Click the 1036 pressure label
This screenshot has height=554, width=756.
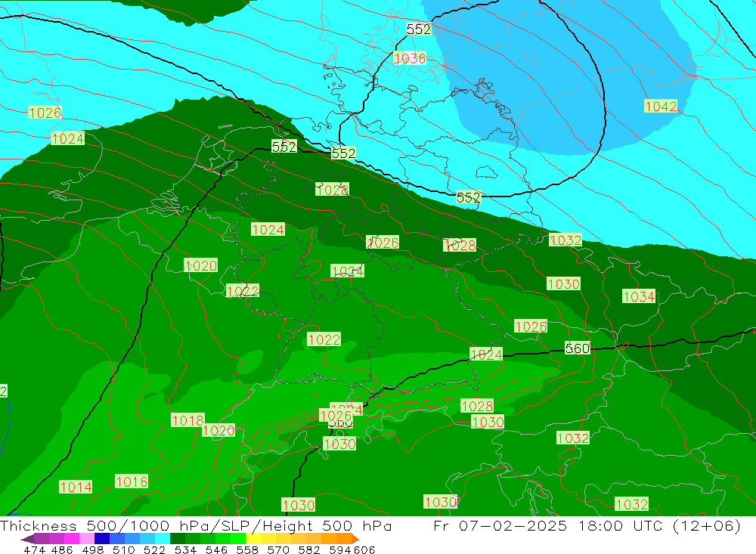pos(410,58)
